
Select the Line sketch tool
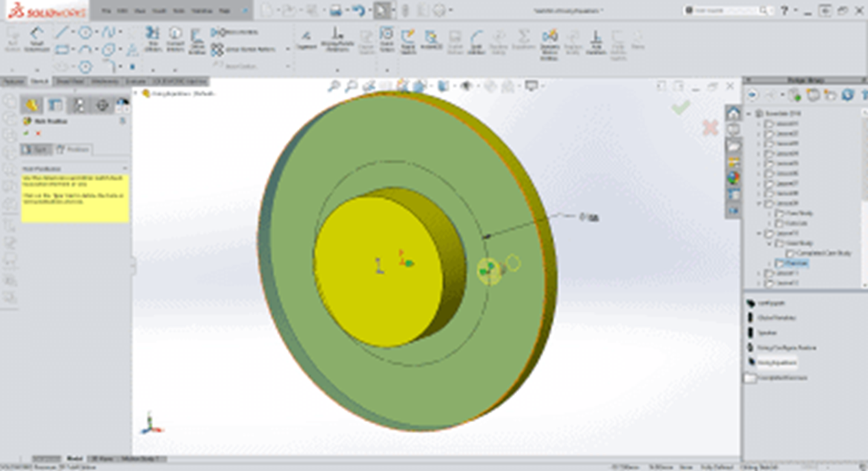coord(62,31)
